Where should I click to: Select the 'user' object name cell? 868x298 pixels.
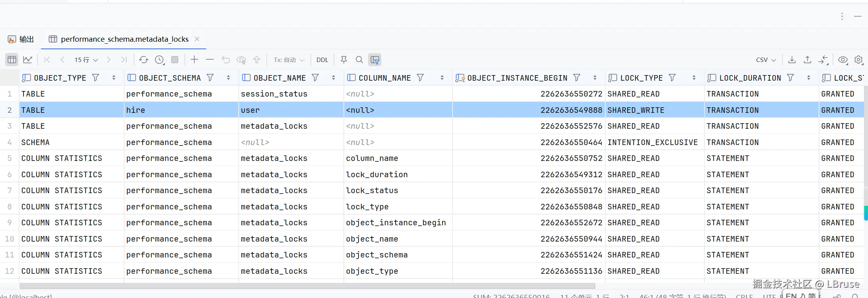point(291,110)
